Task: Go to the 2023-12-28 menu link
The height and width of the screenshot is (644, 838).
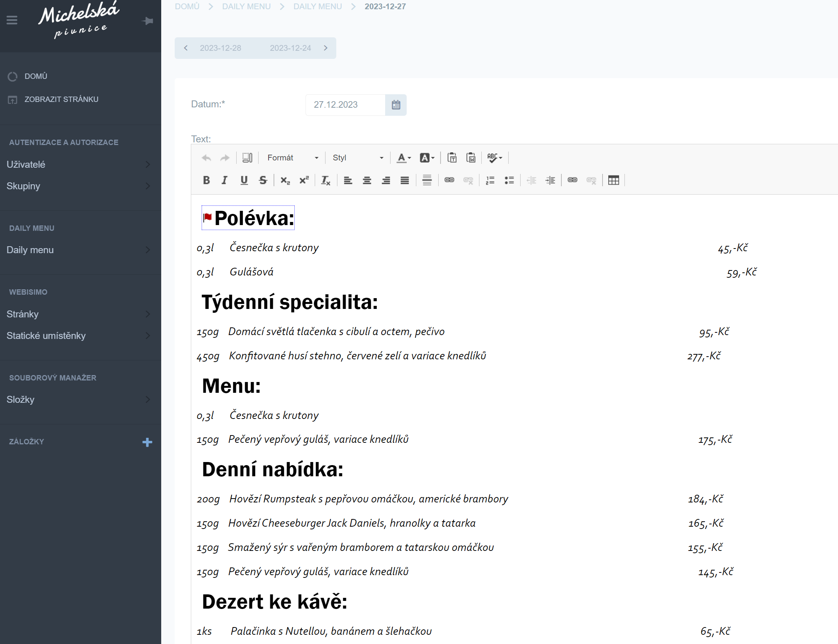Action: 220,48
